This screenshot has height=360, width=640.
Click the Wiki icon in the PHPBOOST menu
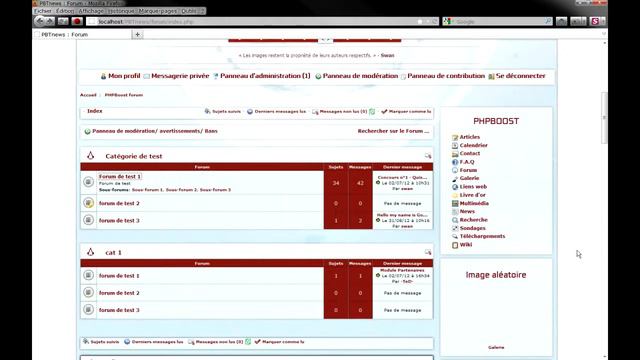[x=455, y=245]
